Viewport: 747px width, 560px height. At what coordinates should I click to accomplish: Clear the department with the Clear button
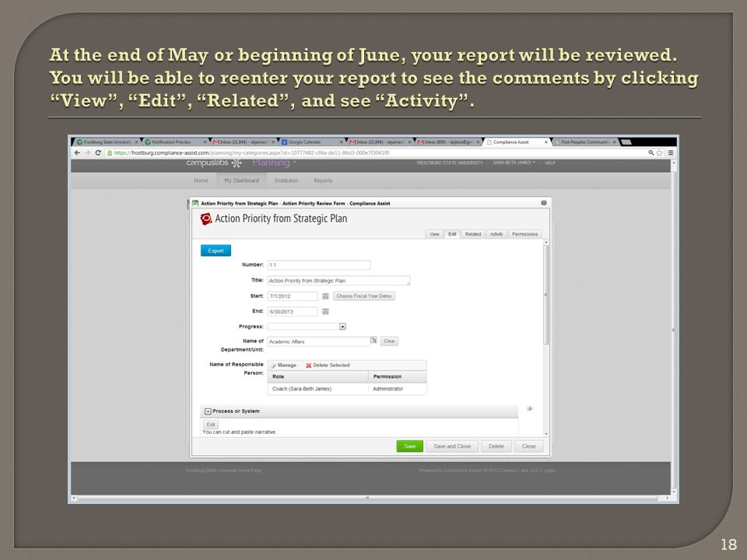[389, 341]
